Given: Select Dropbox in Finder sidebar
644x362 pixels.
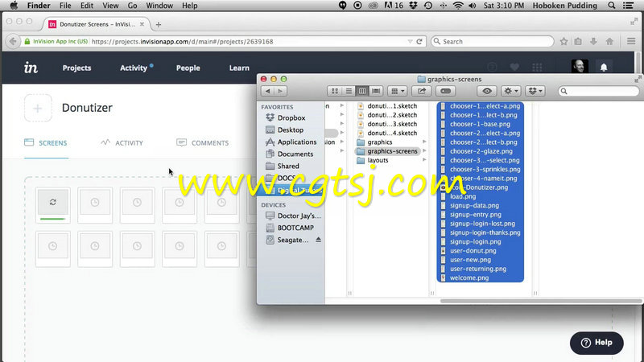Looking at the screenshot, I should (291, 117).
